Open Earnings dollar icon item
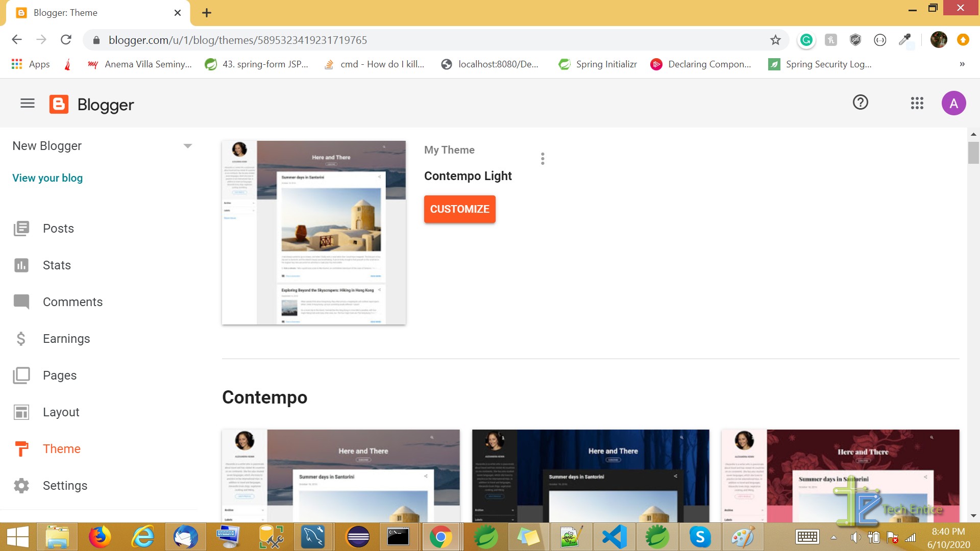980x551 pixels. pyautogui.click(x=21, y=339)
